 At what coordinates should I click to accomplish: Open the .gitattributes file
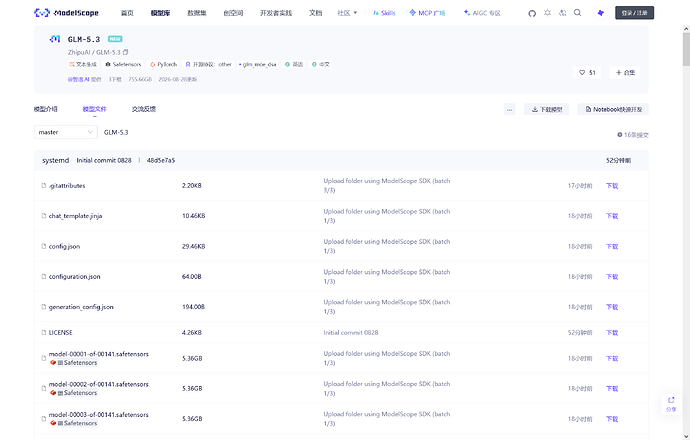pyautogui.click(x=67, y=186)
